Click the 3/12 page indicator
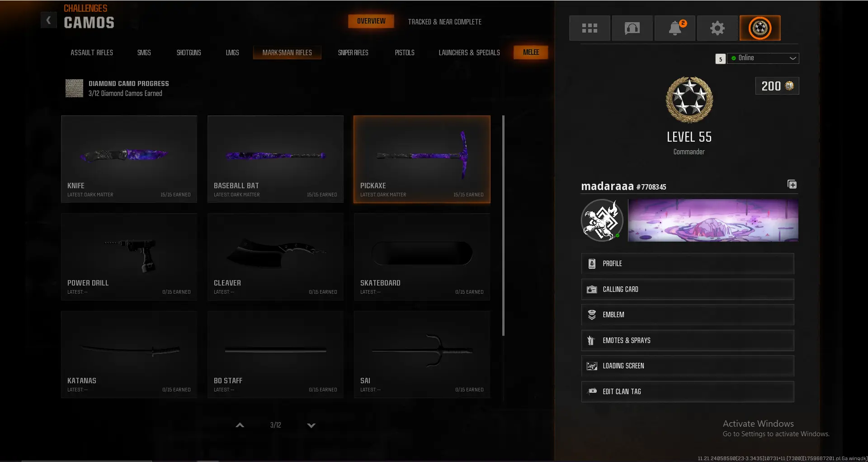 pyautogui.click(x=276, y=425)
